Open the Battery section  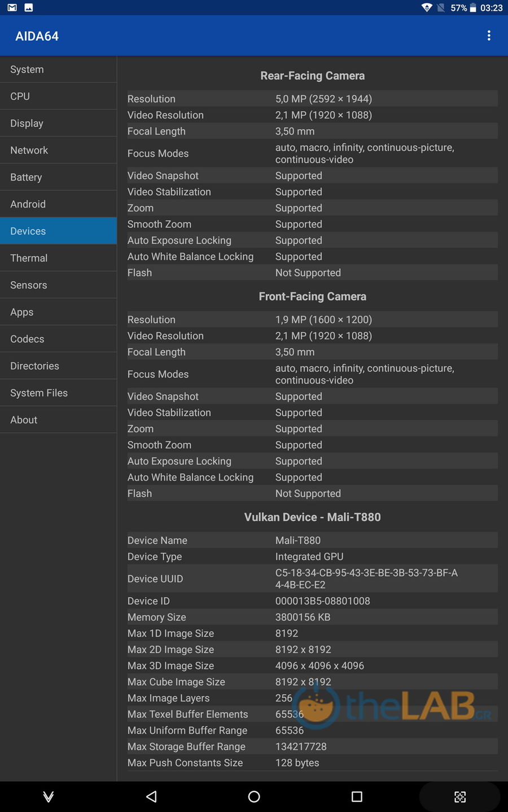pos(58,177)
